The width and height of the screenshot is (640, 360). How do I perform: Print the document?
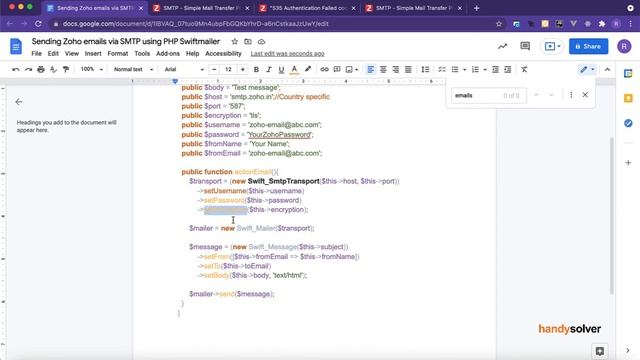tap(41, 70)
